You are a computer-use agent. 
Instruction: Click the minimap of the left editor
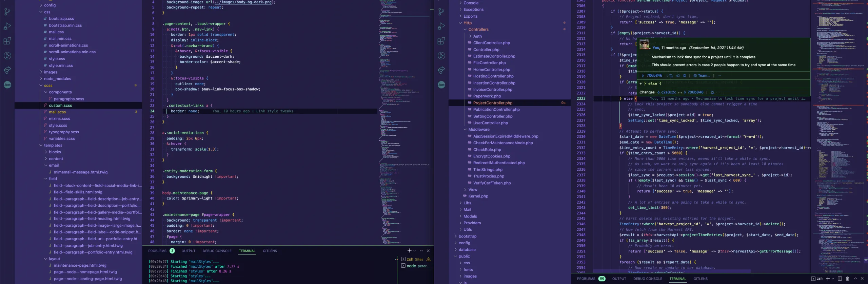(404, 122)
